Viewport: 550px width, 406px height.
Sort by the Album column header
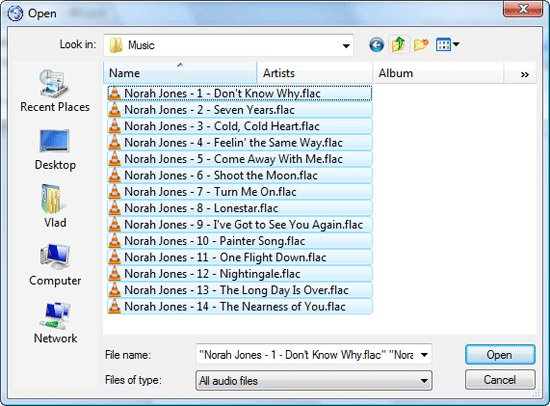438,73
